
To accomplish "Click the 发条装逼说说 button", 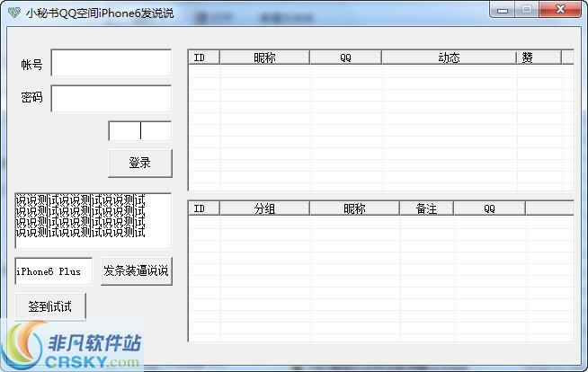I will point(137,270).
